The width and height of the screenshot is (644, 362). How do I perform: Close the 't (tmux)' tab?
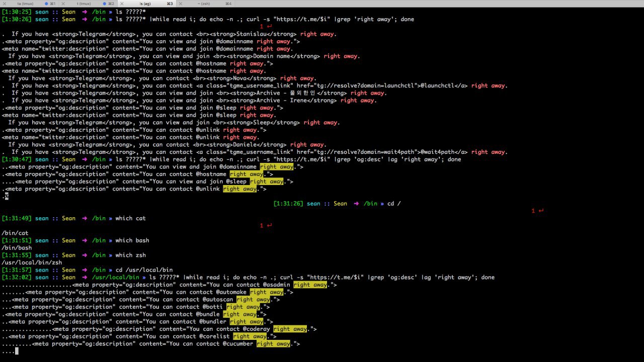tap(63, 4)
